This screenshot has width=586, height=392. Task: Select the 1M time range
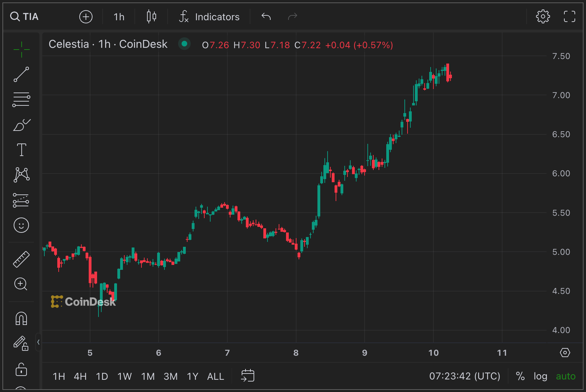(148, 376)
